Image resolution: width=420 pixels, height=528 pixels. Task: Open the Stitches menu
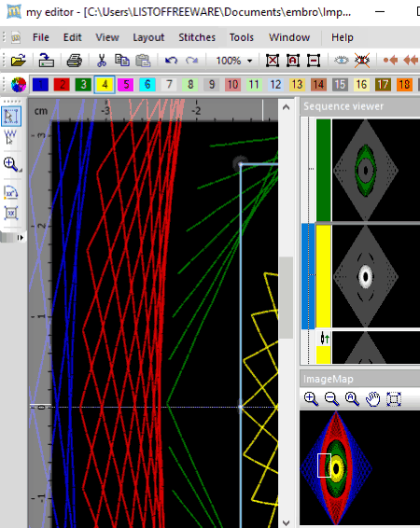click(197, 37)
